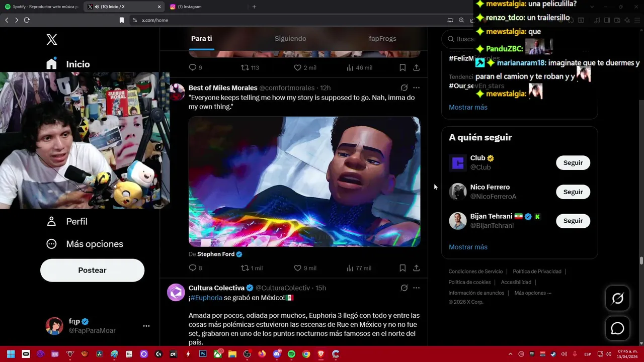Follow Bijan Tehrani
This screenshot has height=362, width=644.
[x=573, y=221]
